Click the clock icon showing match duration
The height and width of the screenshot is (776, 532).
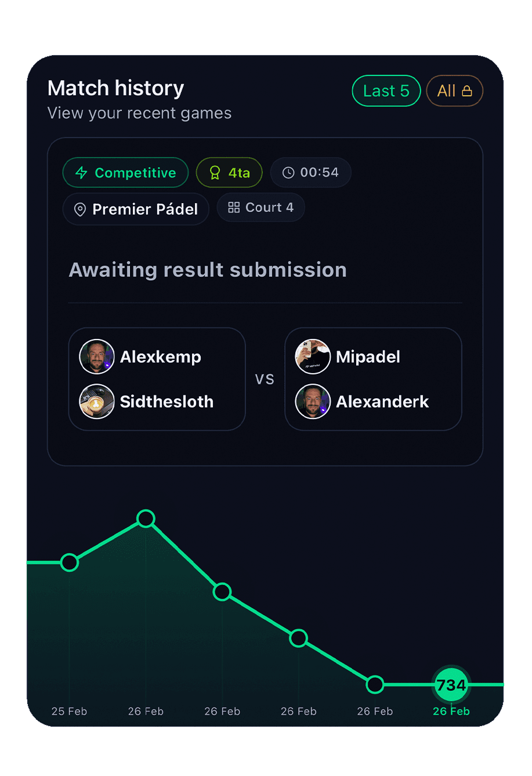288,172
